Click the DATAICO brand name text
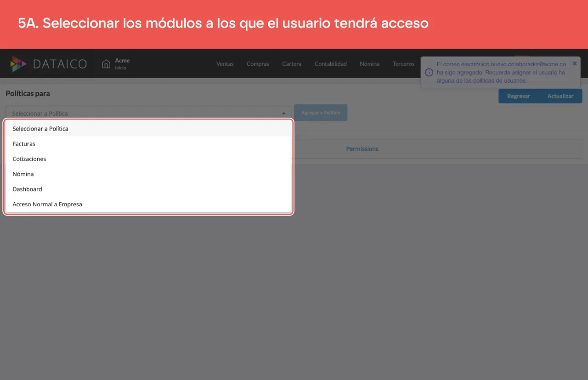The width and height of the screenshot is (588, 380). [x=60, y=64]
